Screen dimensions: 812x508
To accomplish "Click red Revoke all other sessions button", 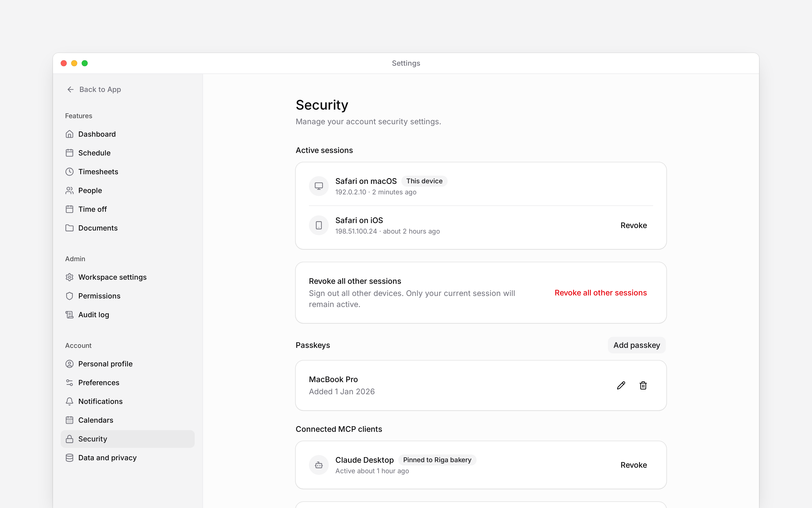I will tap(601, 293).
